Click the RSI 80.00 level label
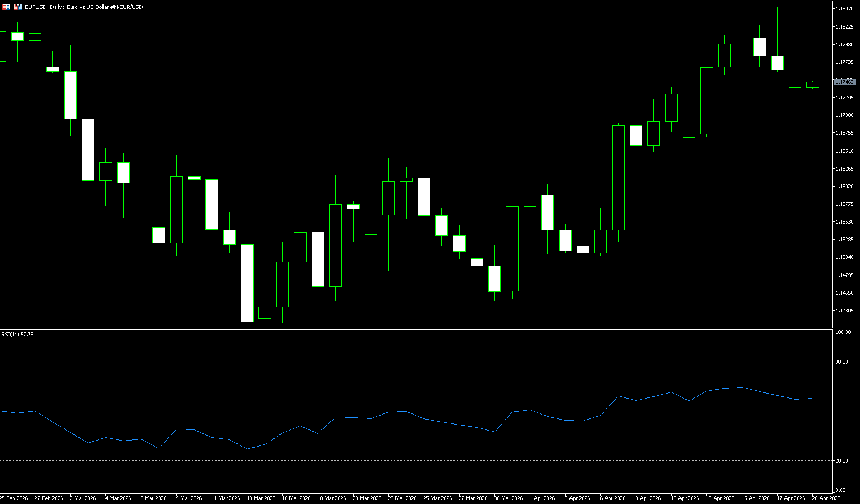Image resolution: width=860 pixels, height=504 pixels. [x=842, y=362]
